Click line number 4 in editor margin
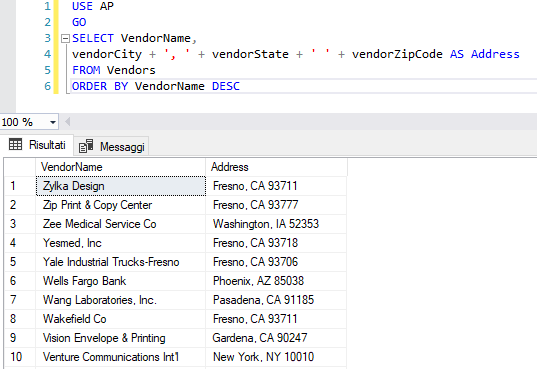This screenshot has width=537, height=369. point(48,54)
